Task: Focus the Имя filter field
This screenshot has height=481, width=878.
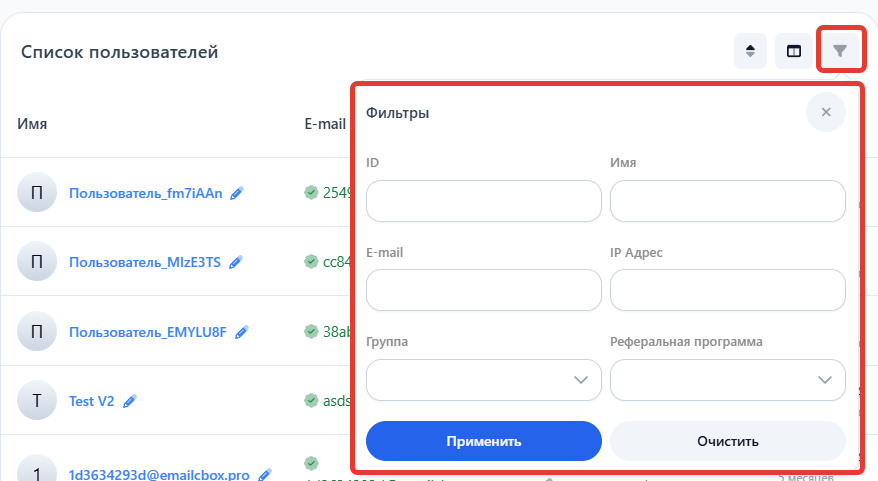Action: (728, 201)
